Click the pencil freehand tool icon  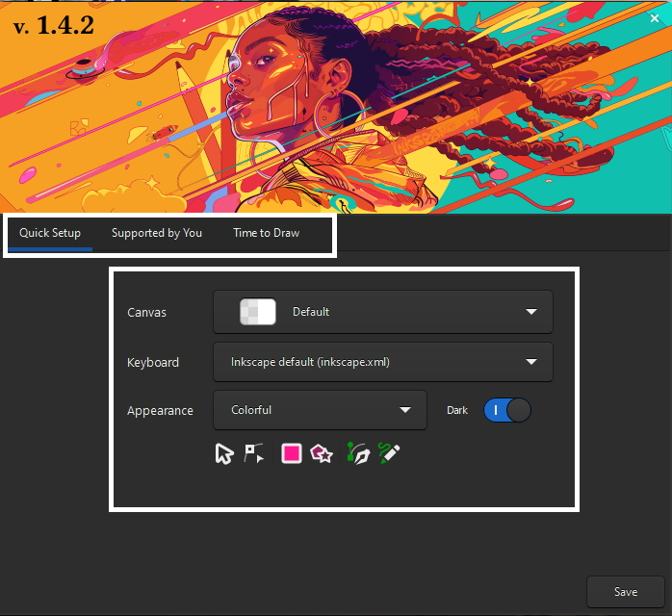(389, 453)
